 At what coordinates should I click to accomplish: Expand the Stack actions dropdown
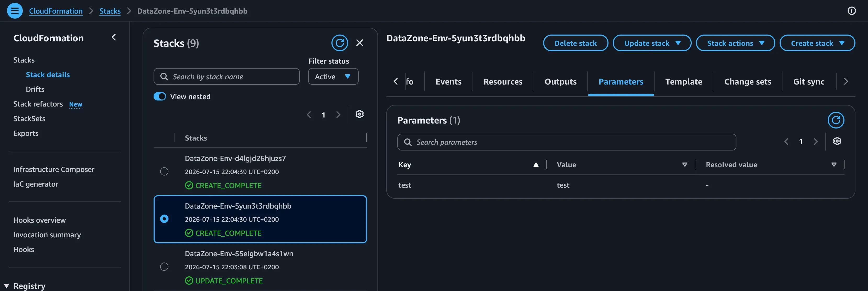(735, 43)
